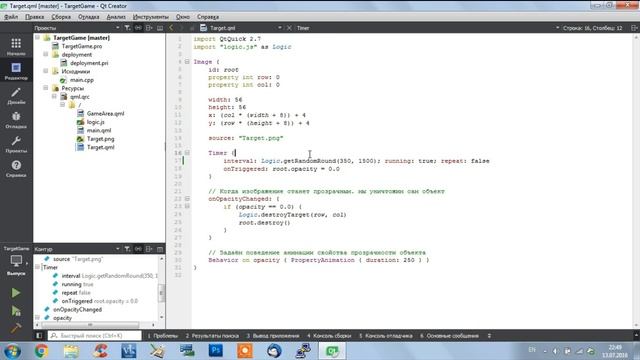Open the Projects (Проекты) mode

click(16, 144)
